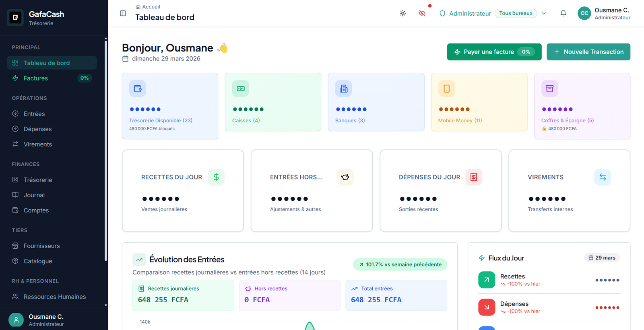This screenshot has width=644, height=330.
Task: Open Entrées menu item
Action: tap(52, 113)
